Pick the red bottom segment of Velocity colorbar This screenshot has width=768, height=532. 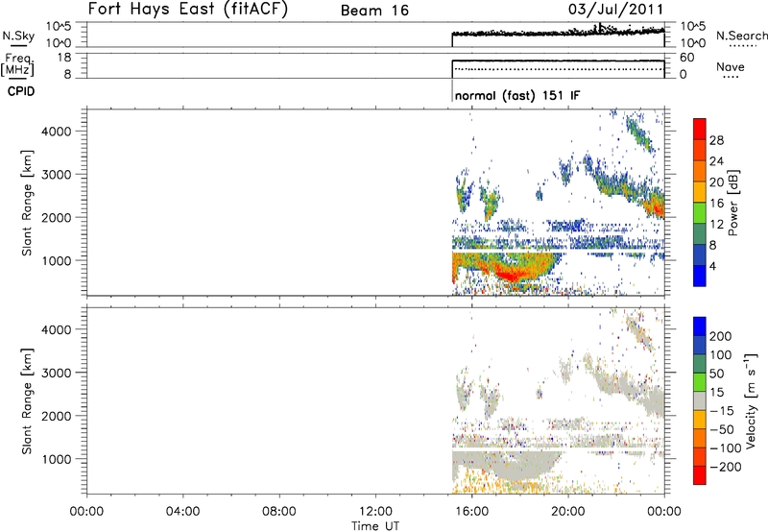click(x=700, y=475)
